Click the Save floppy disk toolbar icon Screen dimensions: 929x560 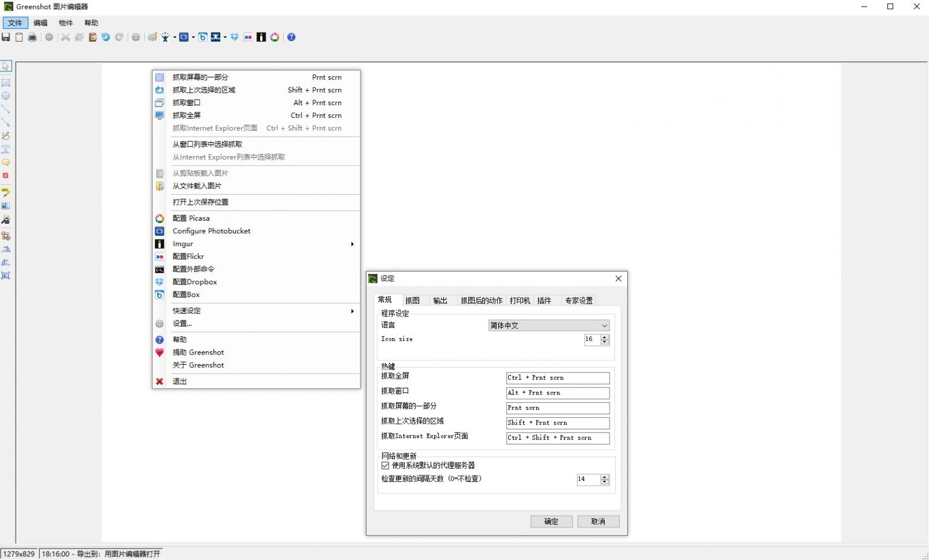6,37
